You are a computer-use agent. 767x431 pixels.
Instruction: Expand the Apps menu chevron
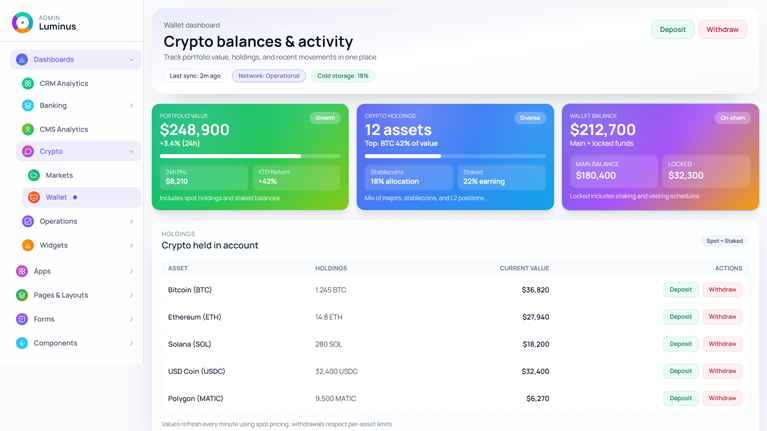tap(131, 271)
